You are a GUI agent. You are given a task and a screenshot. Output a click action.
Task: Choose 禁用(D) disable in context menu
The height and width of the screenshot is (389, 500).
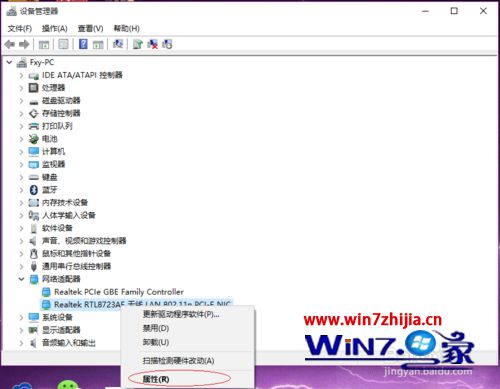(x=188, y=328)
